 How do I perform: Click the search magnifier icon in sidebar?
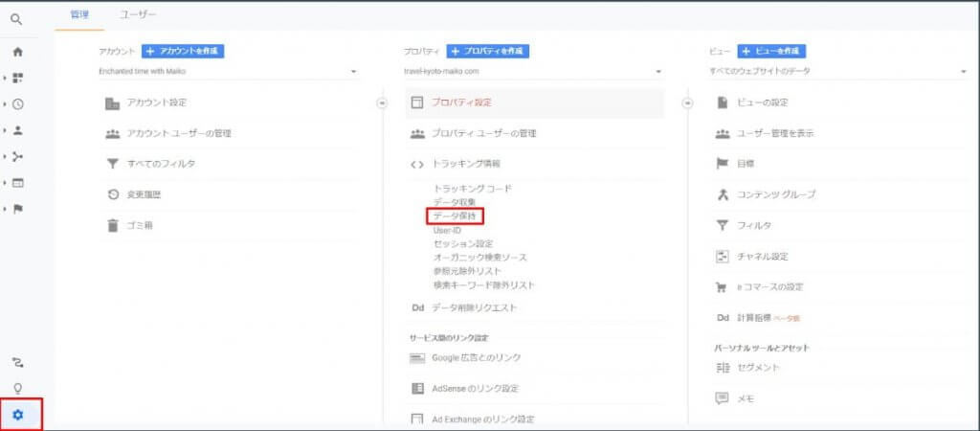(x=17, y=18)
